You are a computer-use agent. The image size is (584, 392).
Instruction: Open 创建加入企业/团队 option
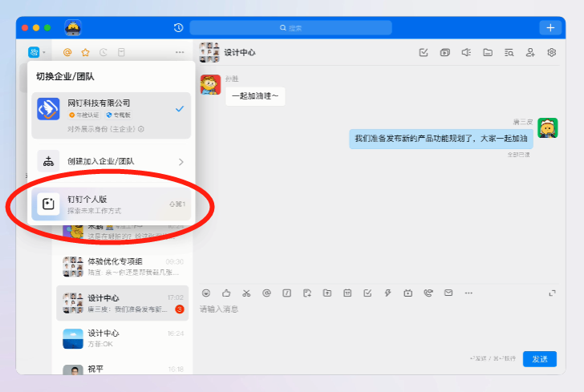tap(111, 162)
